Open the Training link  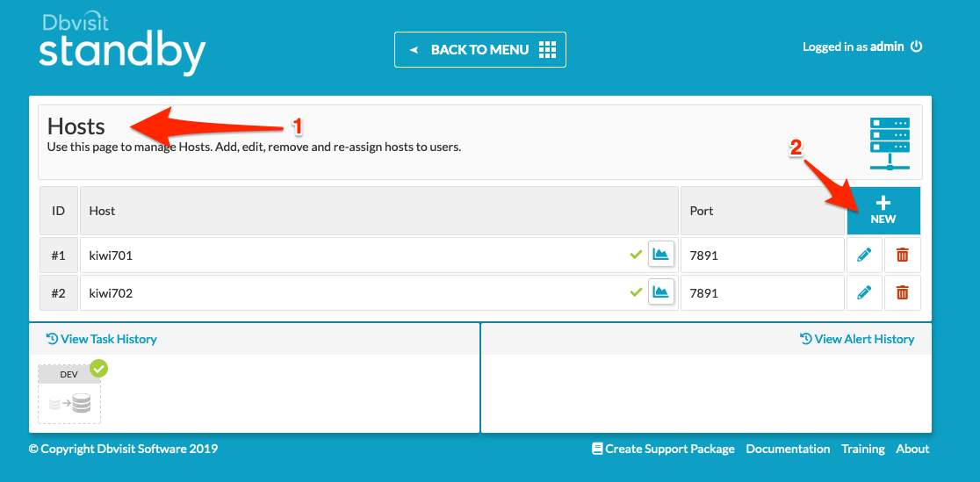pyautogui.click(x=863, y=449)
